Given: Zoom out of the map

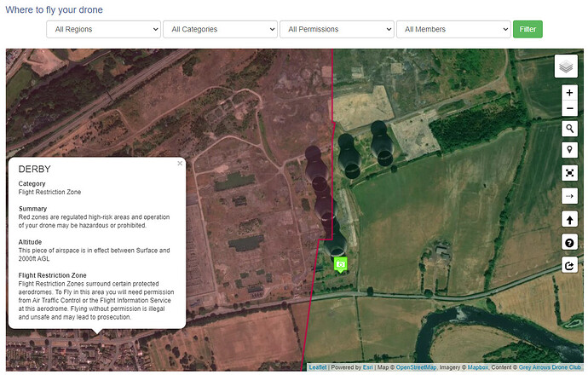Looking at the screenshot, I should point(569,109).
